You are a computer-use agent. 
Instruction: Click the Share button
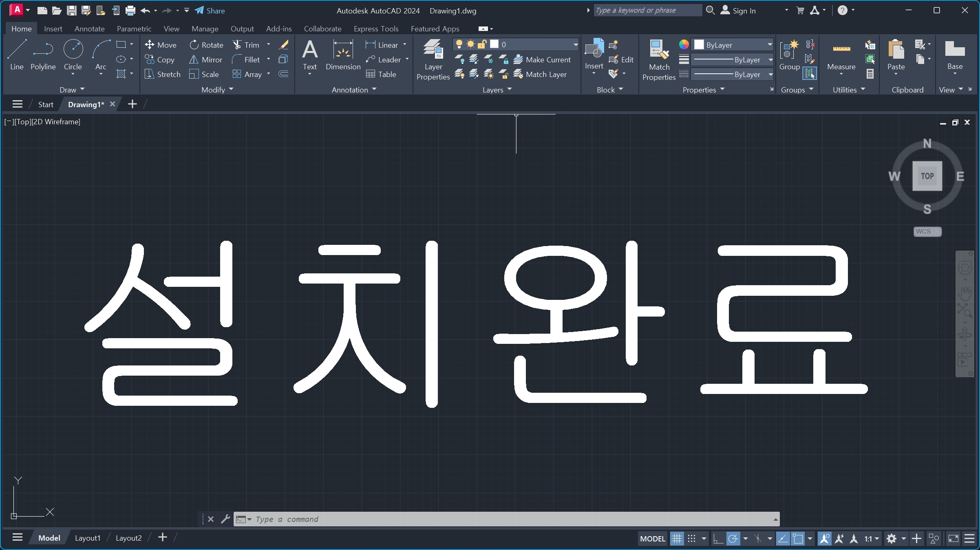210,11
